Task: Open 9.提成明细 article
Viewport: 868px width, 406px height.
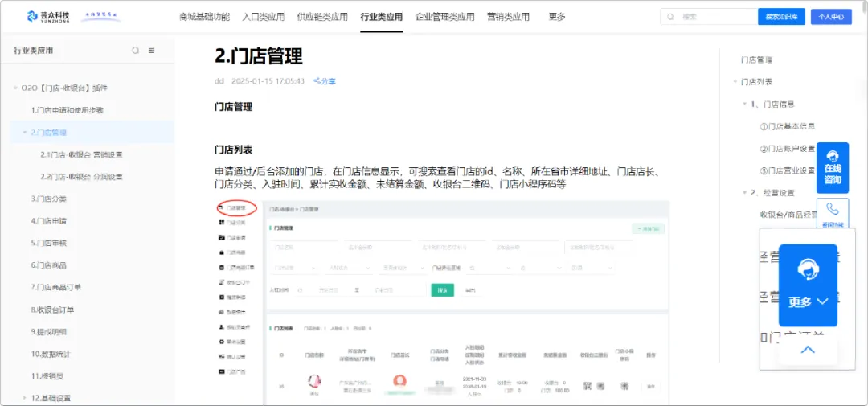Action: pyautogui.click(x=49, y=332)
